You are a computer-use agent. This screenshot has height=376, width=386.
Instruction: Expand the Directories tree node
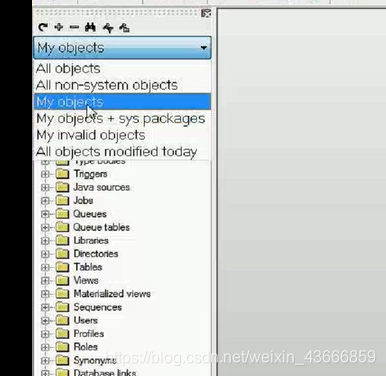pyautogui.click(x=45, y=254)
